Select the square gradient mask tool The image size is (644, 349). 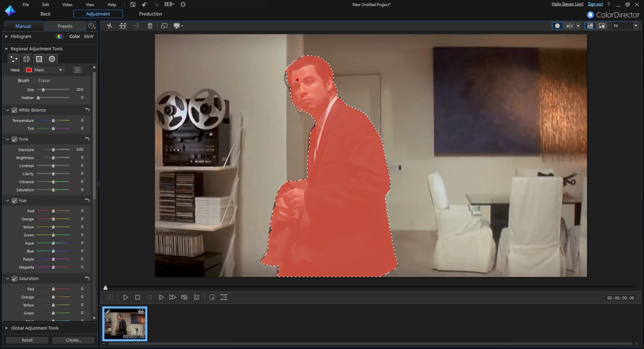tap(39, 59)
